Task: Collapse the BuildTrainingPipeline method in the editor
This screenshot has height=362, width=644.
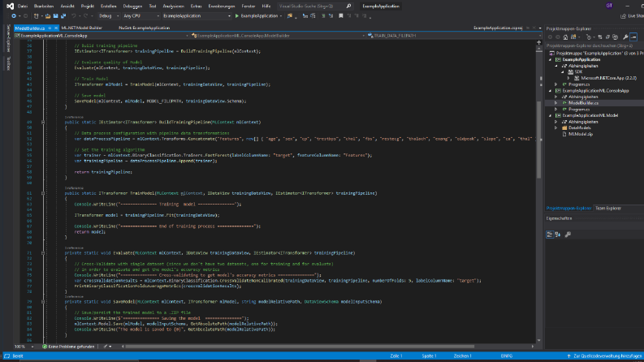Action: point(43,122)
